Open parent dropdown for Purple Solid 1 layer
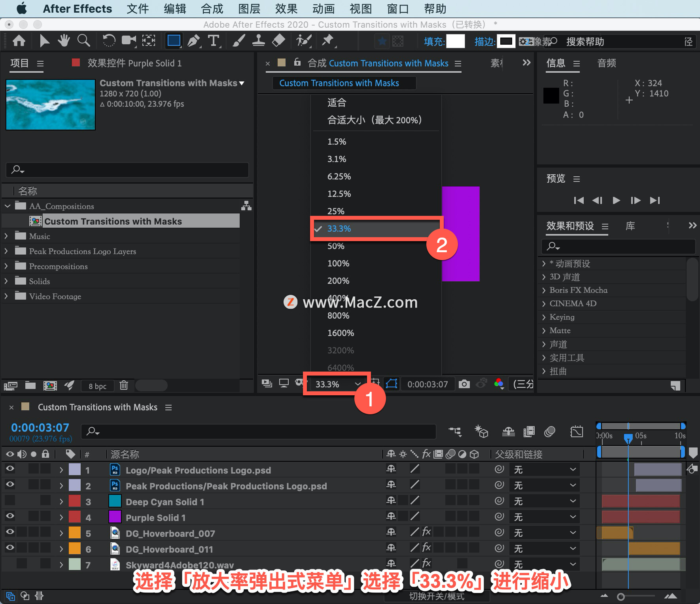 (x=545, y=517)
